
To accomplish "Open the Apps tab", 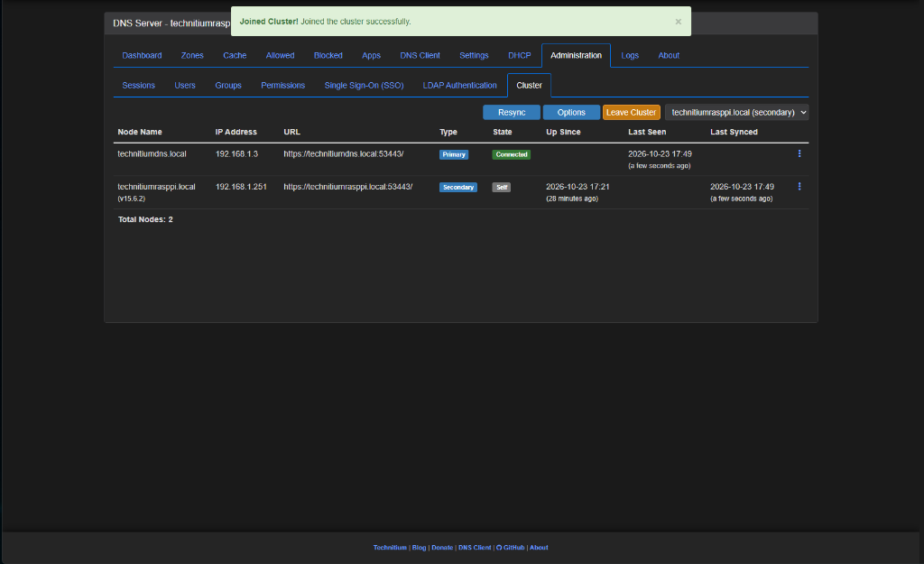I will tap(371, 55).
